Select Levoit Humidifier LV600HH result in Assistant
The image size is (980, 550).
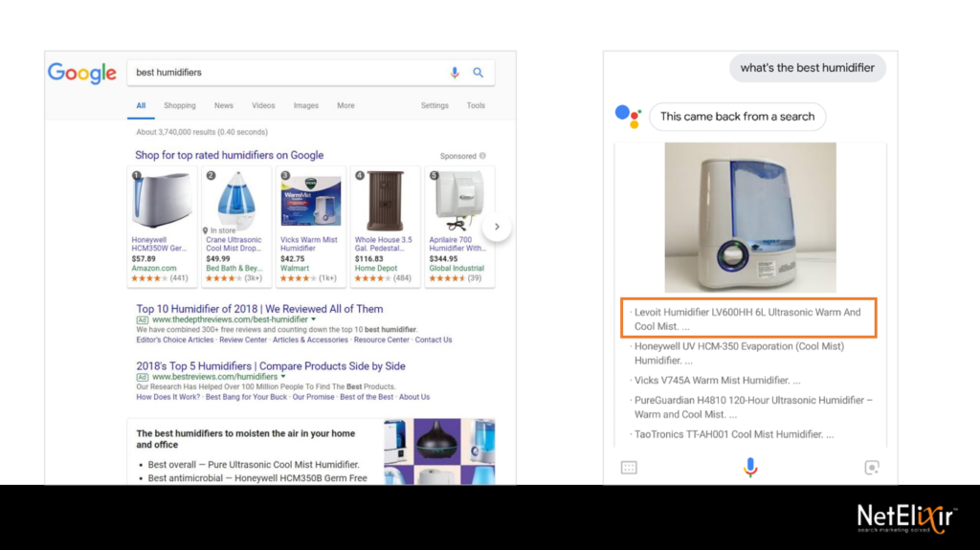pyautogui.click(x=748, y=319)
